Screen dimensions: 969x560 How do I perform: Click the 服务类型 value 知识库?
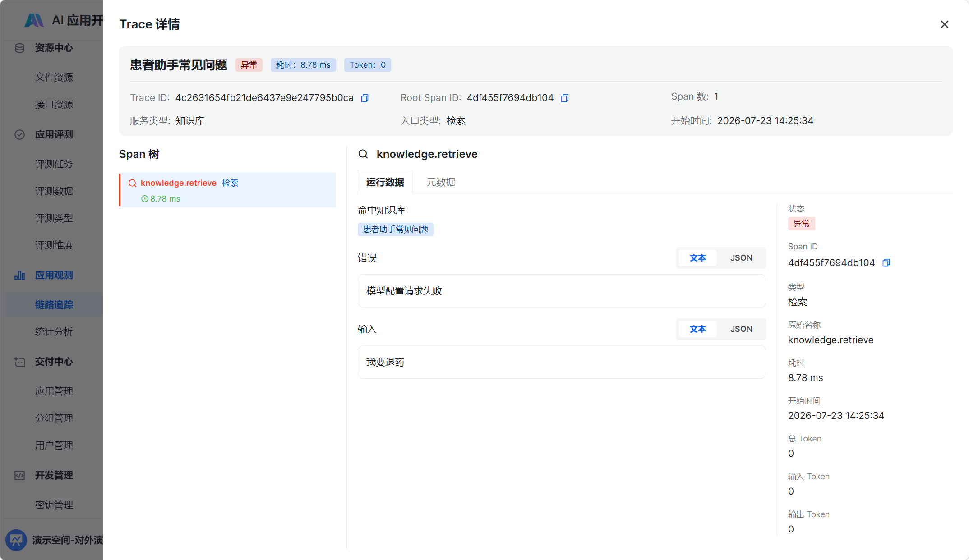[x=190, y=121]
